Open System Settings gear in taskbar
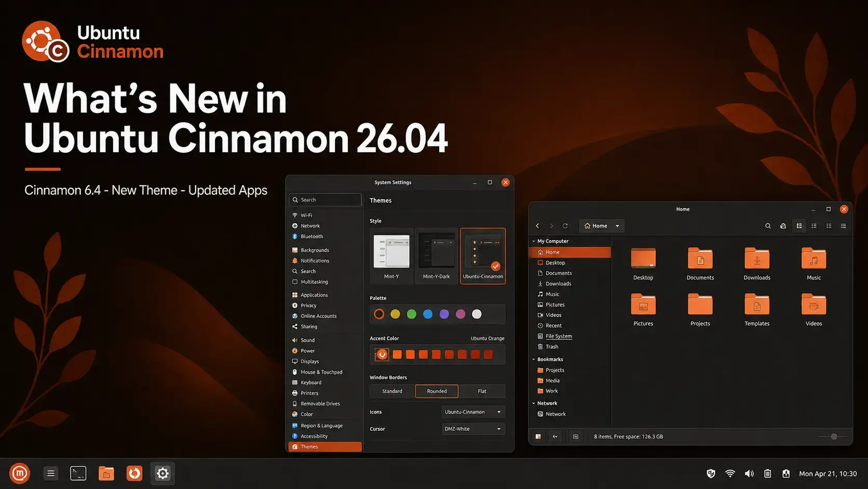868x489 pixels. 162,473
